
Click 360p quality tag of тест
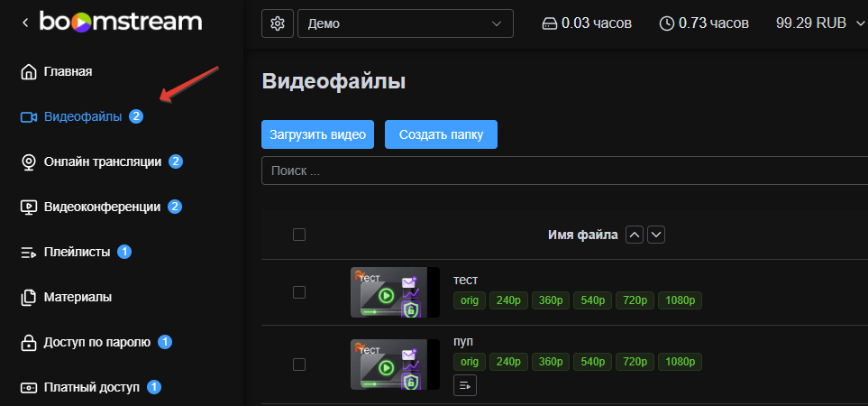[x=551, y=300]
